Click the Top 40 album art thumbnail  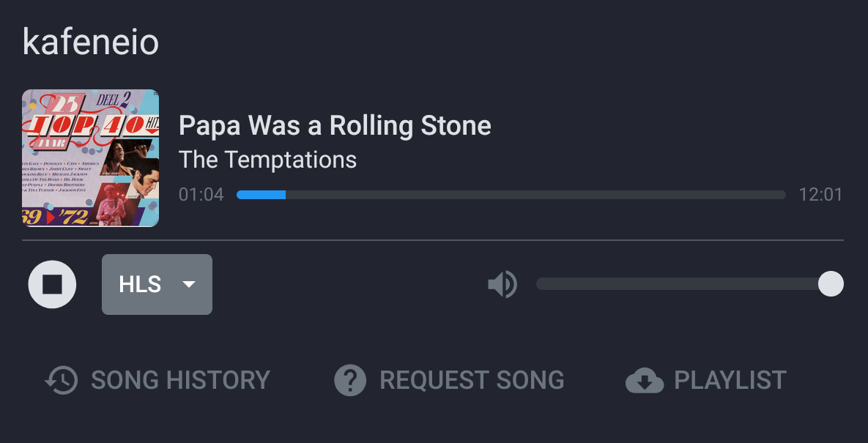pos(90,158)
